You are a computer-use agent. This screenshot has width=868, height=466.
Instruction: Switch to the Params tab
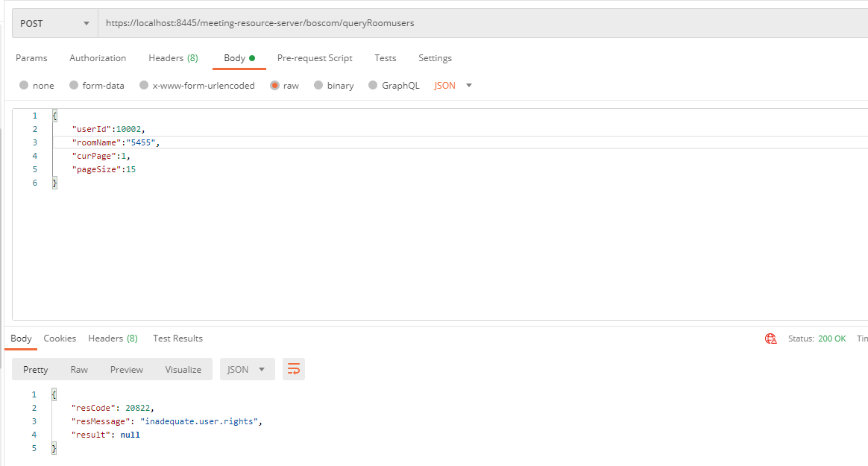pos(31,57)
